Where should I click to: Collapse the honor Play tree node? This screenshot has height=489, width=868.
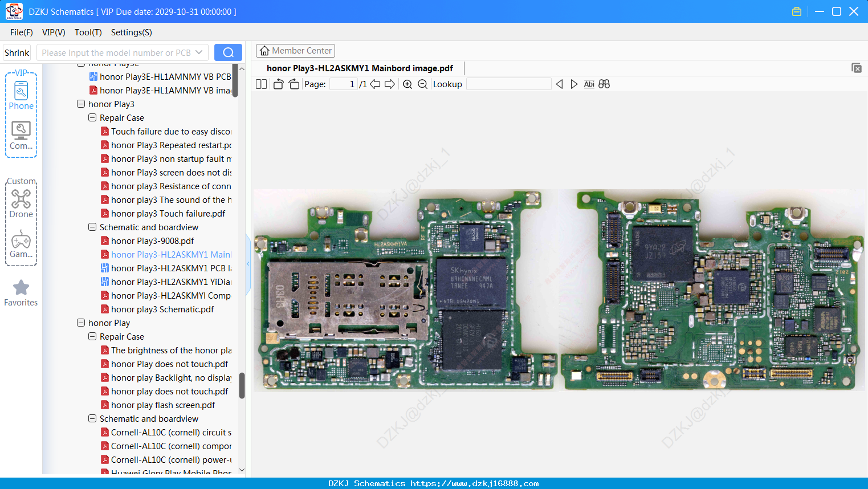81,323
